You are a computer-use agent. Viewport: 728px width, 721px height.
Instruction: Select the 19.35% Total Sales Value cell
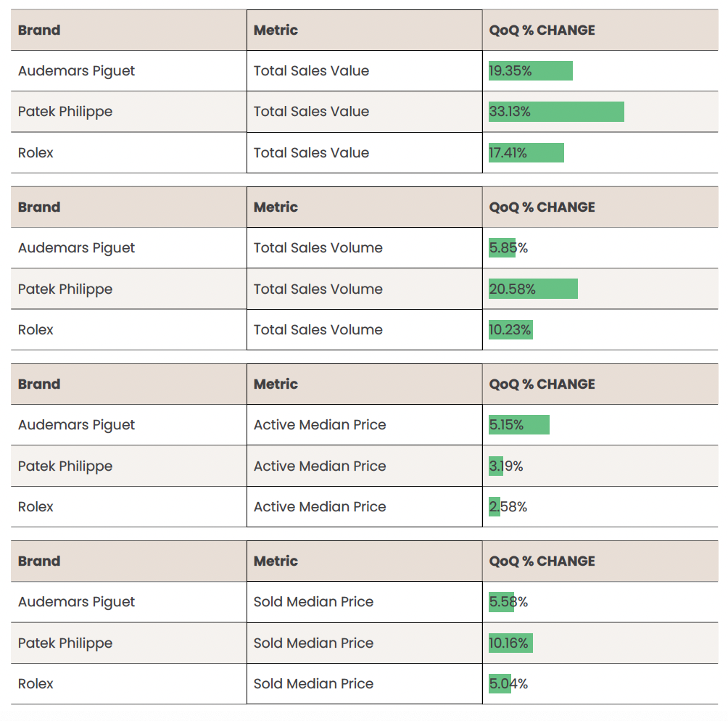pyautogui.click(x=530, y=71)
